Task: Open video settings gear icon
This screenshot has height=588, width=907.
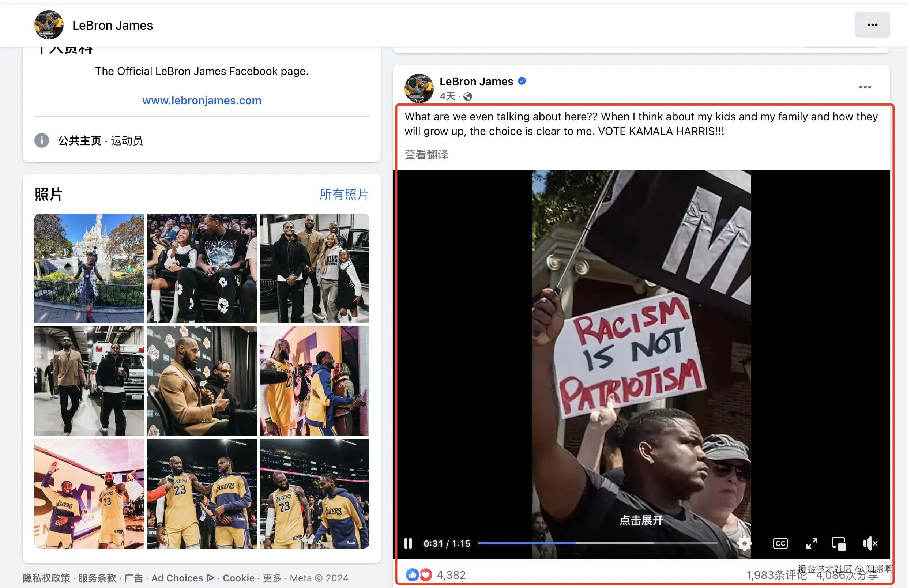Action: (x=744, y=543)
